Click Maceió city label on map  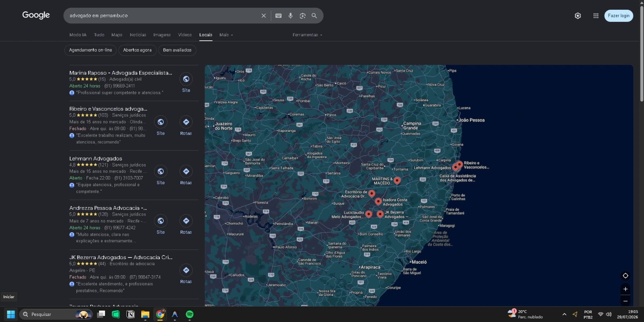[x=419, y=262]
